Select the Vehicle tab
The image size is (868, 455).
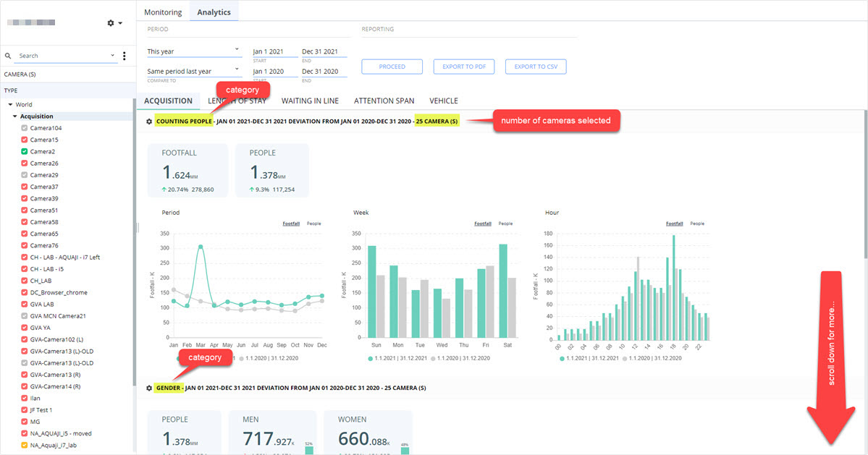pos(443,101)
